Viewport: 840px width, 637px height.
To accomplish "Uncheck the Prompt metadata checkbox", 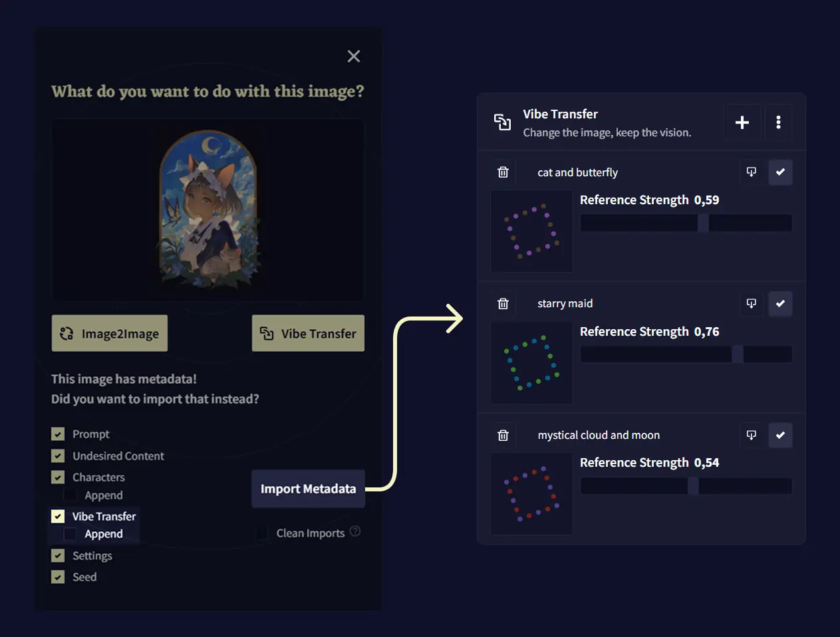I will (x=57, y=434).
